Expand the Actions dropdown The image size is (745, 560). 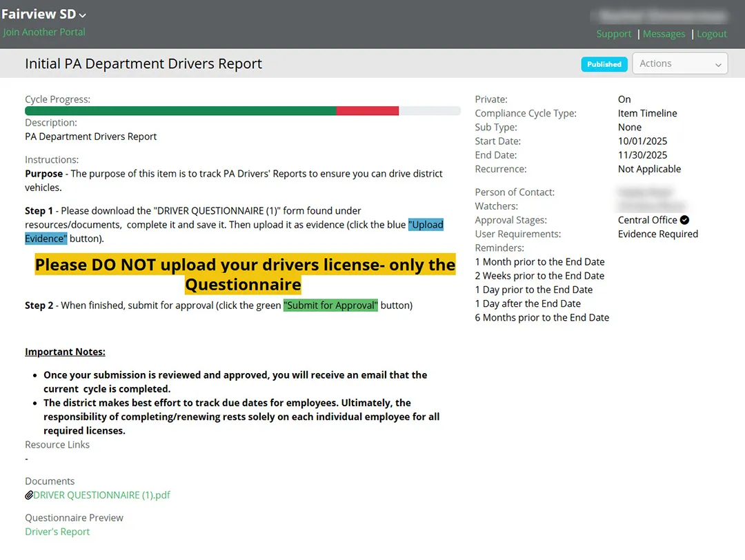[680, 63]
